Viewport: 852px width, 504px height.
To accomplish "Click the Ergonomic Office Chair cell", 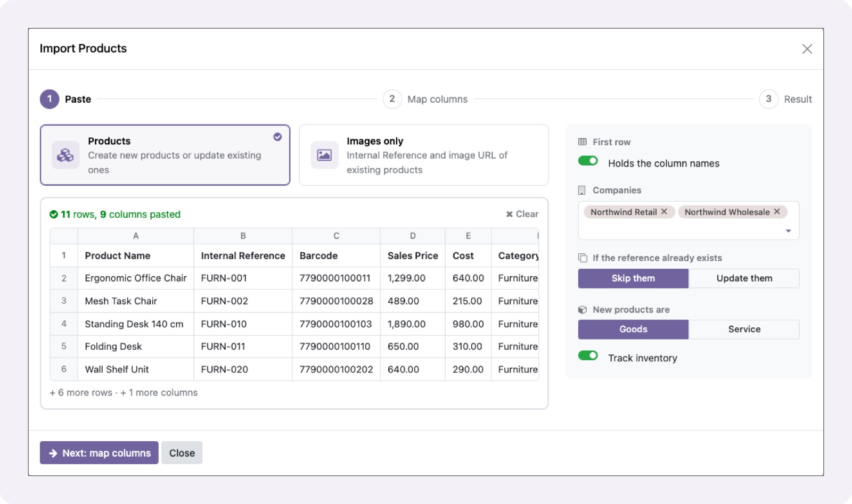I will [x=136, y=278].
